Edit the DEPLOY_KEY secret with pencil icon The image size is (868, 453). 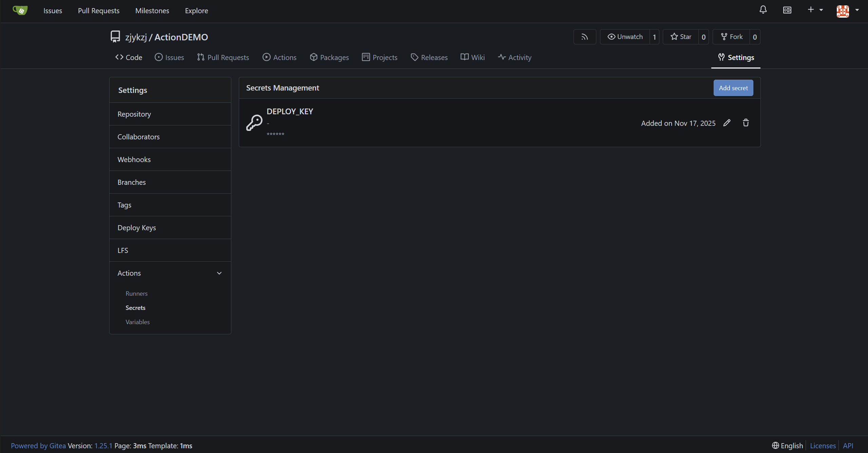click(727, 123)
